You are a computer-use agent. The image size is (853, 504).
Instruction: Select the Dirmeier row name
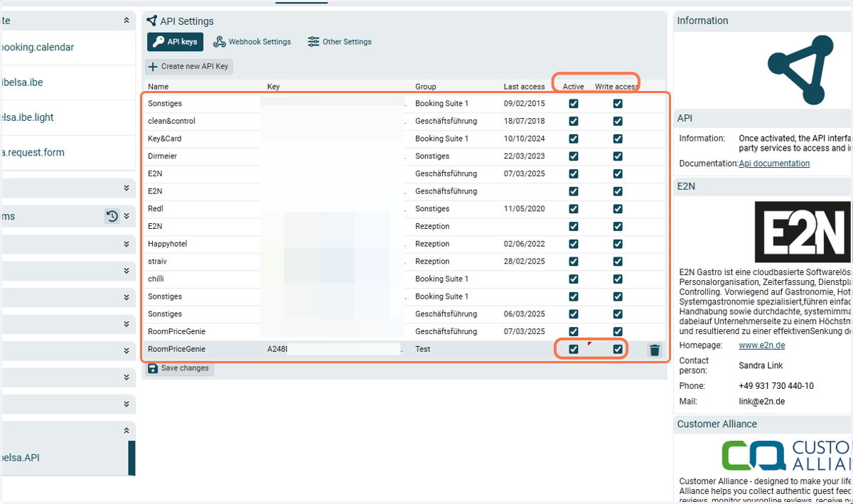(x=162, y=156)
